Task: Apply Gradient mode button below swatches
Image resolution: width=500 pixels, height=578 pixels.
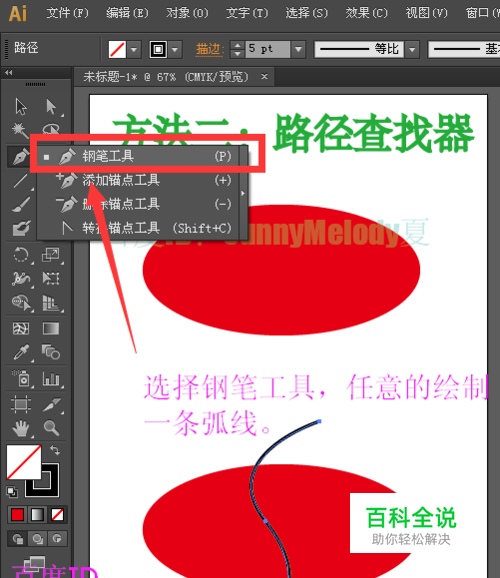Action: pyautogui.click(x=37, y=515)
